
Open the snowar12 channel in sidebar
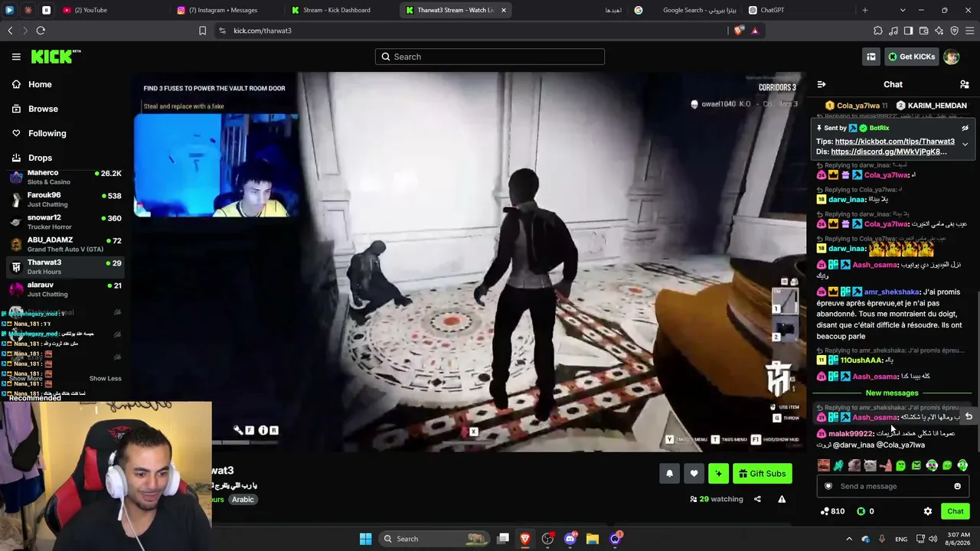click(65, 222)
